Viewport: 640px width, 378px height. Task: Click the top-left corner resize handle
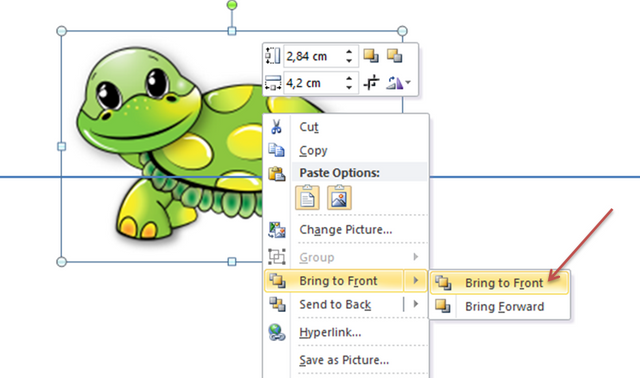coord(61,31)
